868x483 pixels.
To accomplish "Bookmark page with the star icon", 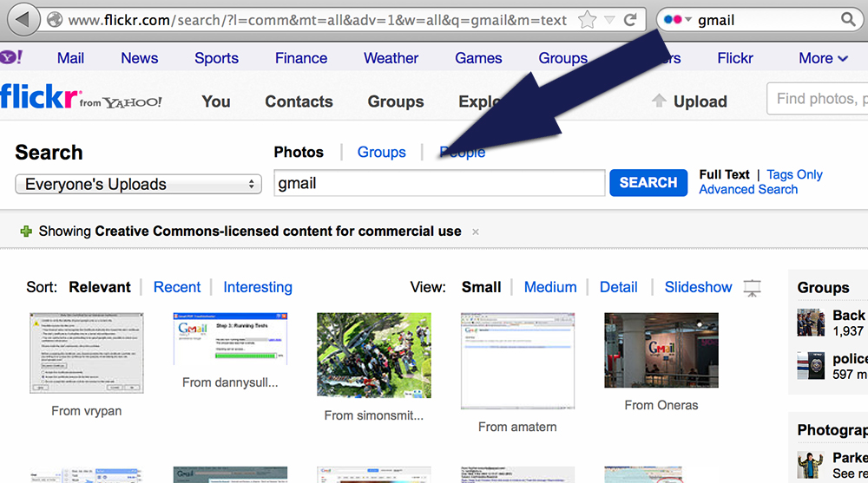I will (x=588, y=21).
